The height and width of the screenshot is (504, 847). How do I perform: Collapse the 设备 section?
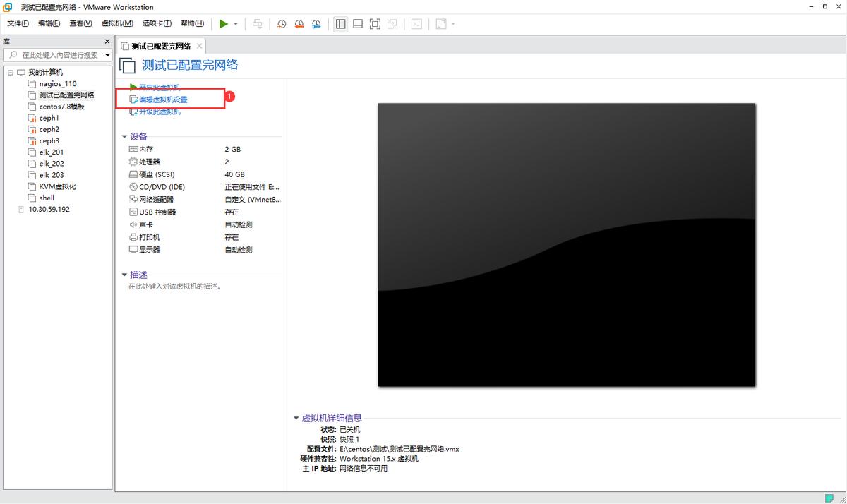pyautogui.click(x=124, y=136)
